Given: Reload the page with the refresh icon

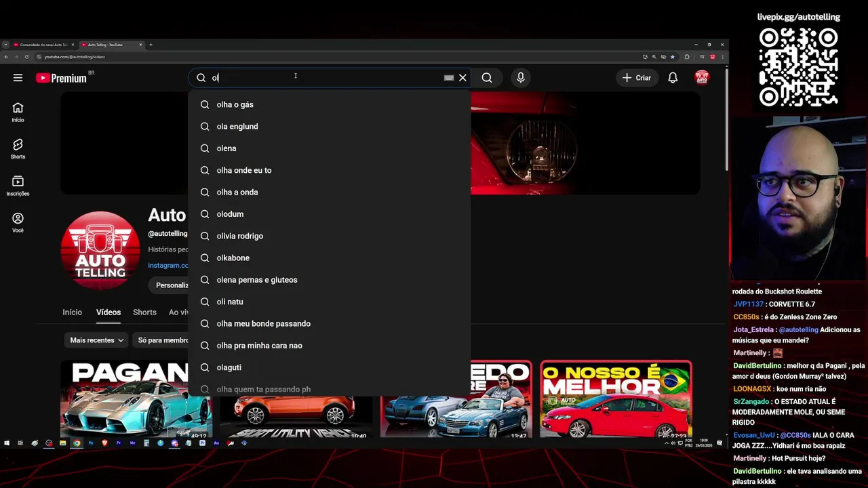Looking at the screenshot, I should tap(28, 57).
